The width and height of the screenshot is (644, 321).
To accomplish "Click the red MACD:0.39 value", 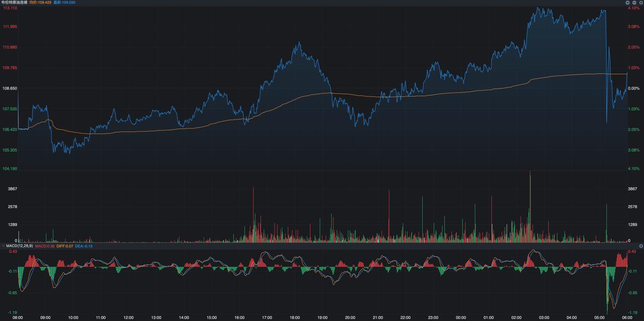I will pyautogui.click(x=46, y=246).
